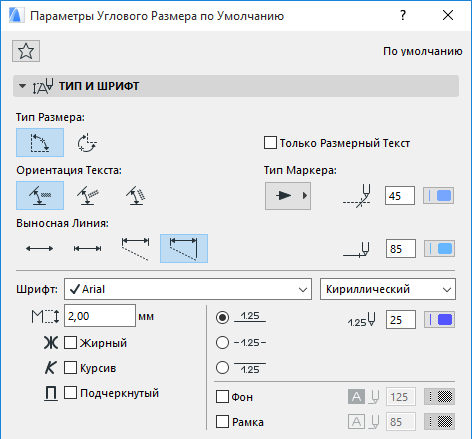Image resolution: width=472 pixels, height=439 pixels.
Task: Enable the Рамка frame checkbox
Action: point(222,422)
